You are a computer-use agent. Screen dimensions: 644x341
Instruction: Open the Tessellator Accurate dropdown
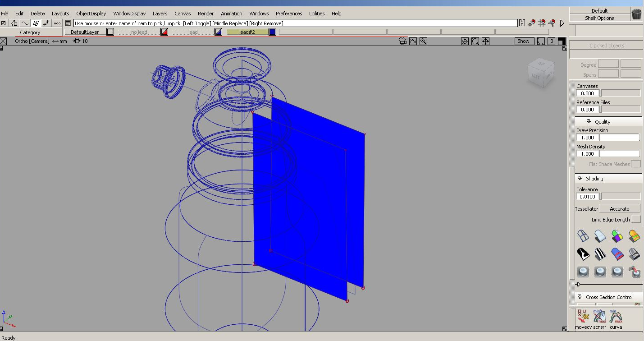[620, 209]
